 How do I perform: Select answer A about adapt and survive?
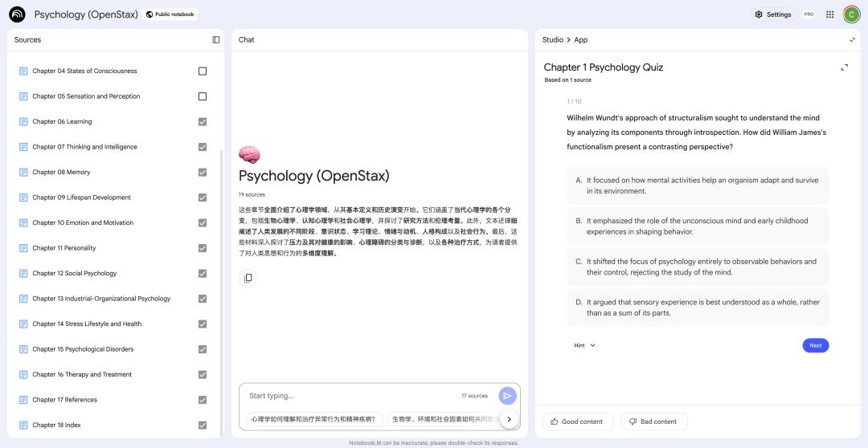[698, 185]
